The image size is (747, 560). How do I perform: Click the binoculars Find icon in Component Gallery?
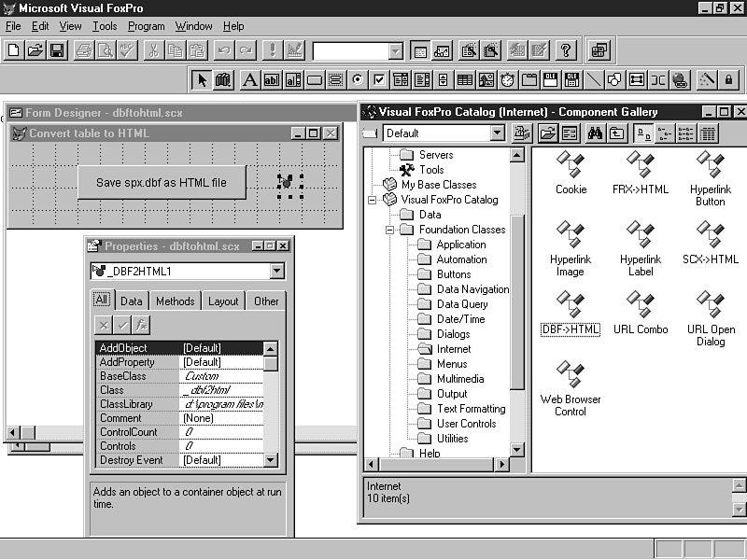[522, 133]
